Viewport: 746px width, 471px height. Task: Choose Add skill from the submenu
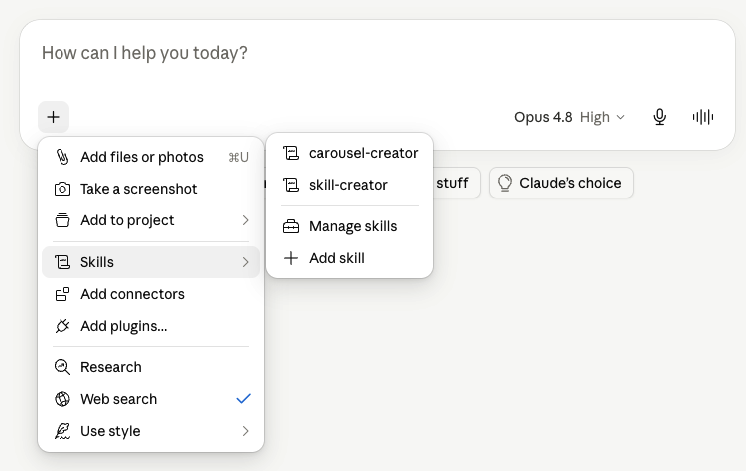coord(350,258)
